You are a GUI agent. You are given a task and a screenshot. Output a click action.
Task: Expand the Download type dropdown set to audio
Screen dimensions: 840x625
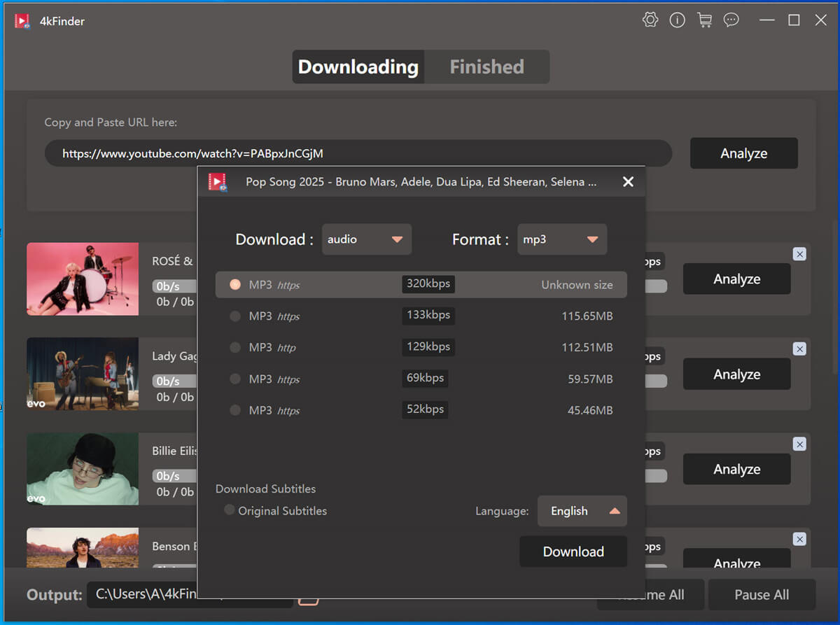pyautogui.click(x=366, y=239)
